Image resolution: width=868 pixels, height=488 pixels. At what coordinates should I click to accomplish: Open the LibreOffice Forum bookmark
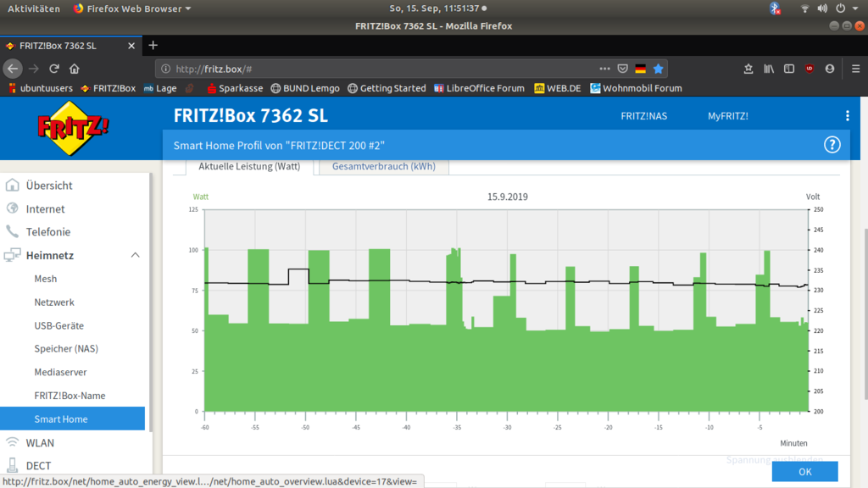click(480, 88)
